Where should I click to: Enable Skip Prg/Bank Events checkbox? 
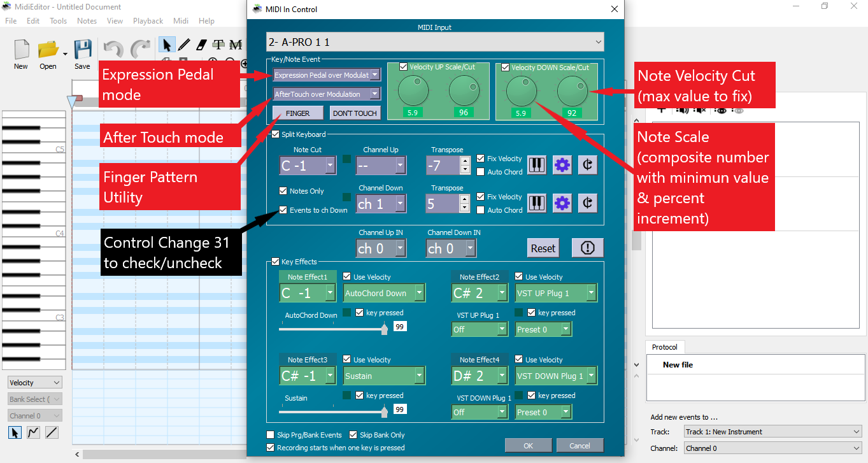click(x=271, y=435)
